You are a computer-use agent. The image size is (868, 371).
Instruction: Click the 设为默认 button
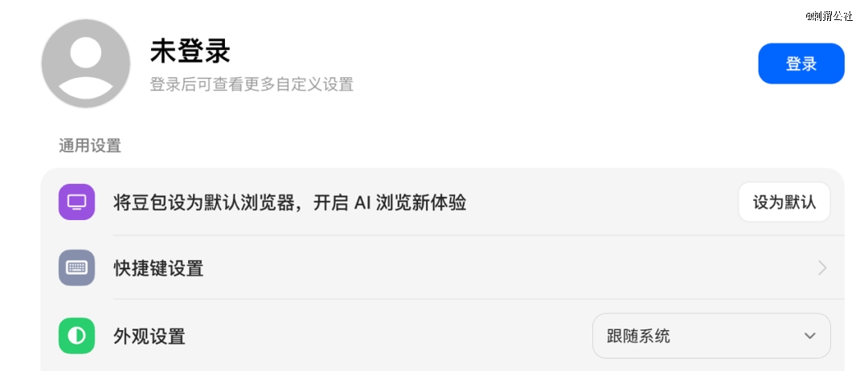click(784, 202)
